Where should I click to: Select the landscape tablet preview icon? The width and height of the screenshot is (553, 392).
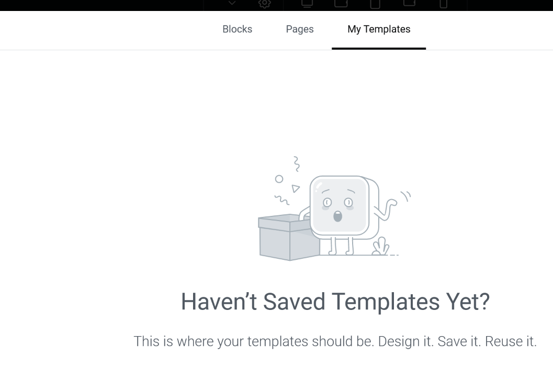(341, 4)
